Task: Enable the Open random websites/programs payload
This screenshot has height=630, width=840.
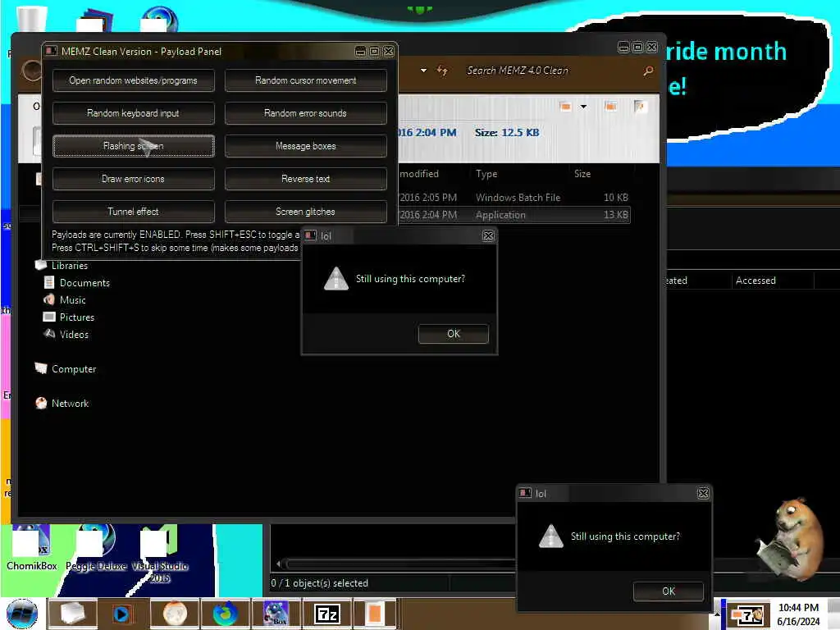Action: (x=134, y=80)
